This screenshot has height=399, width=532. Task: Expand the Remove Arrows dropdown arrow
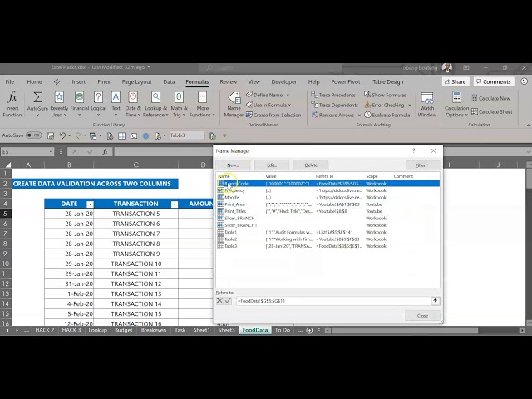click(x=359, y=115)
